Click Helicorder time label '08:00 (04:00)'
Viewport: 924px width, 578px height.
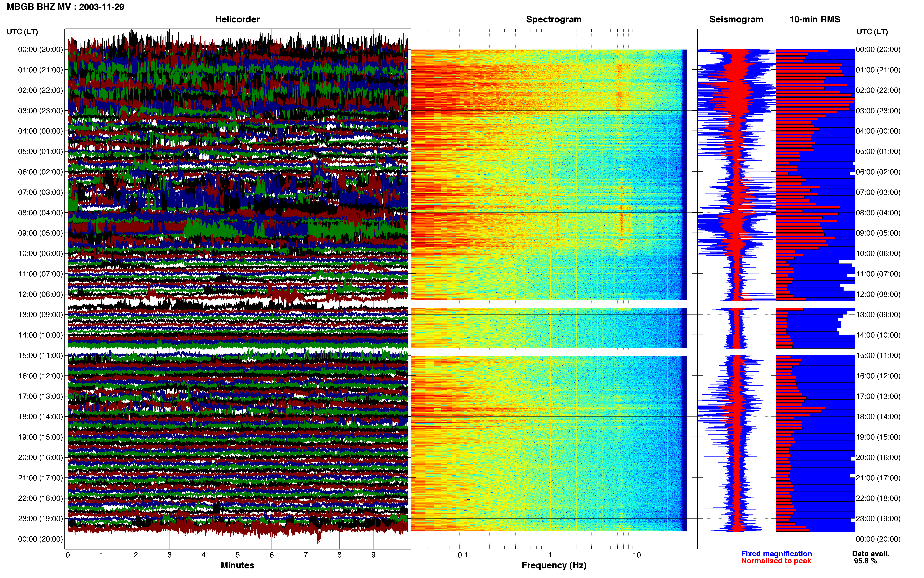tap(41, 212)
